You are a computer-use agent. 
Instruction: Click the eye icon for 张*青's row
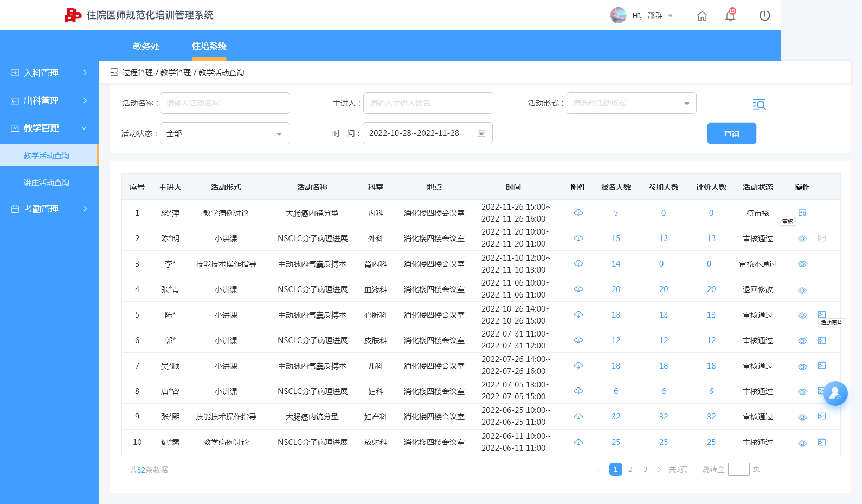click(x=802, y=290)
